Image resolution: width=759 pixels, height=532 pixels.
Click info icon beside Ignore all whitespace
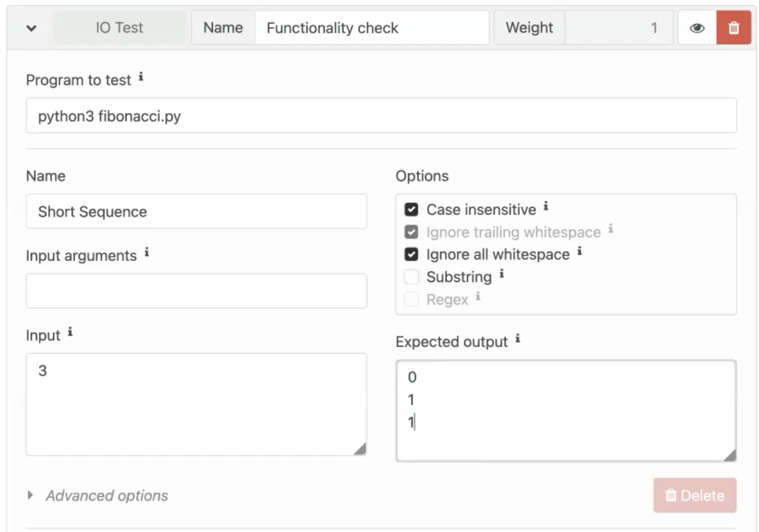579,251
